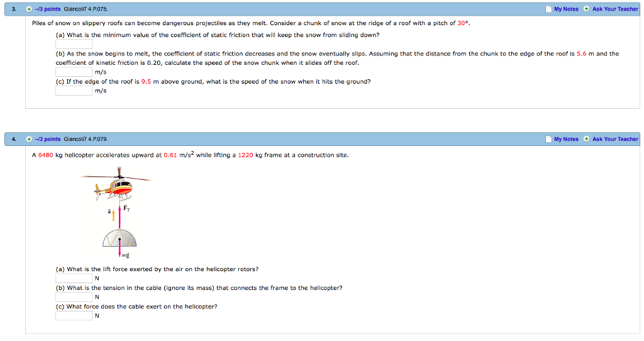Open Ask Your Teacher link in question 4
644x341 pixels.
(615, 139)
